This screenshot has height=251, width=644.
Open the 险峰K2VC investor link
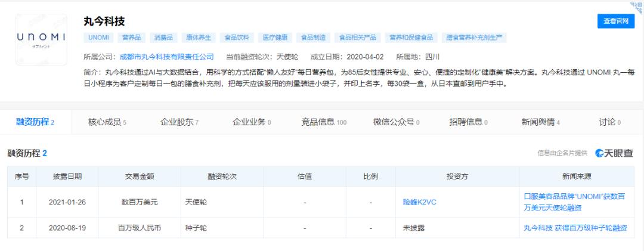point(420,202)
